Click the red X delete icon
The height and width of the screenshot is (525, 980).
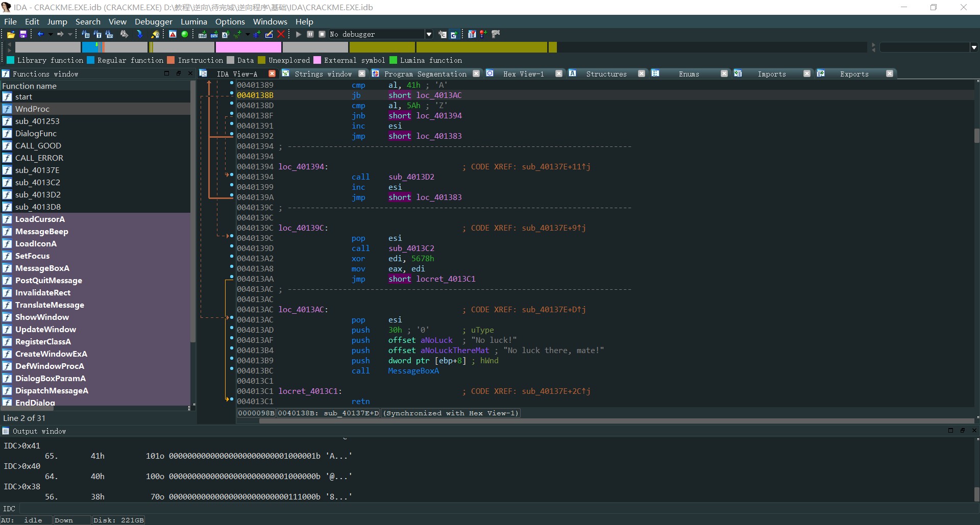281,34
